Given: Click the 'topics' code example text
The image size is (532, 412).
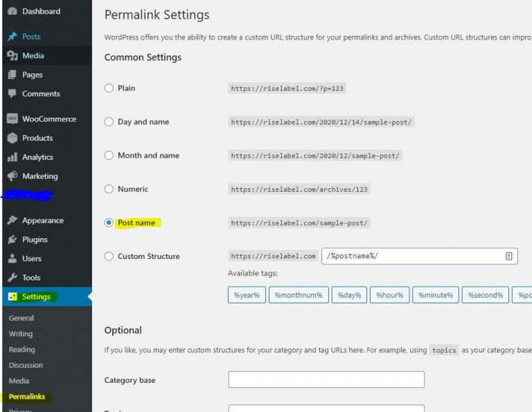Looking at the screenshot, I should pyautogui.click(x=444, y=350).
